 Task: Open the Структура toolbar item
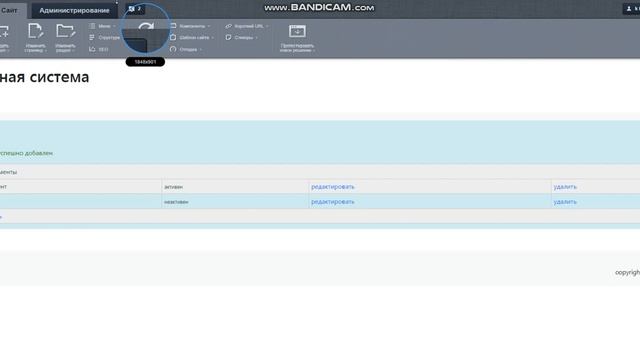click(x=104, y=38)
